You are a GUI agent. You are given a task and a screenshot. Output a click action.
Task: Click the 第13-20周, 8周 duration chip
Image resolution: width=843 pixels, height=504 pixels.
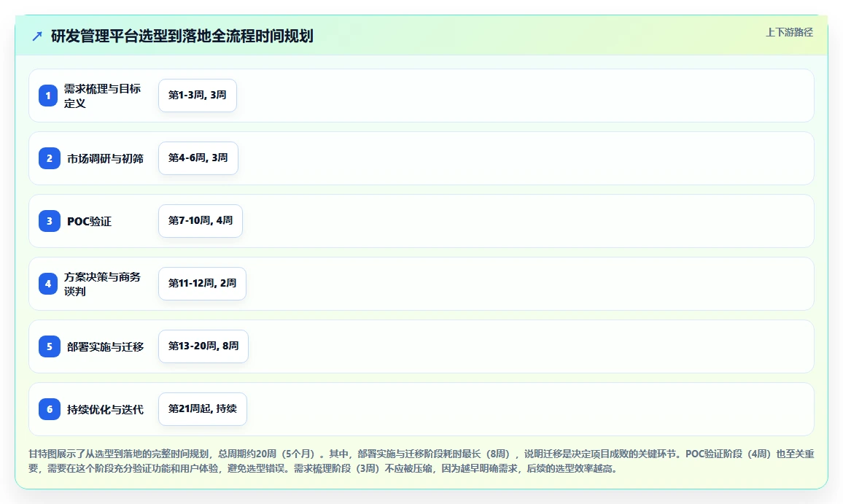(203, 346)
